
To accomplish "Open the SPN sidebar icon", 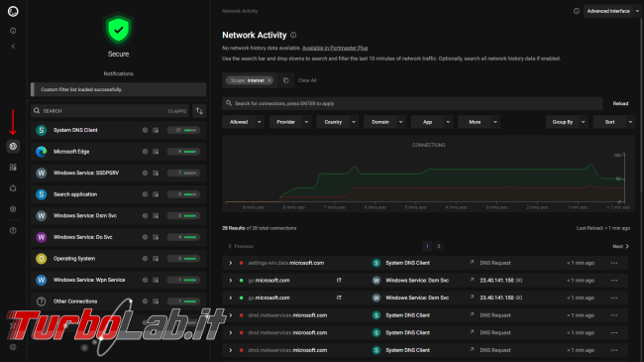I will (x=13, y=188).
